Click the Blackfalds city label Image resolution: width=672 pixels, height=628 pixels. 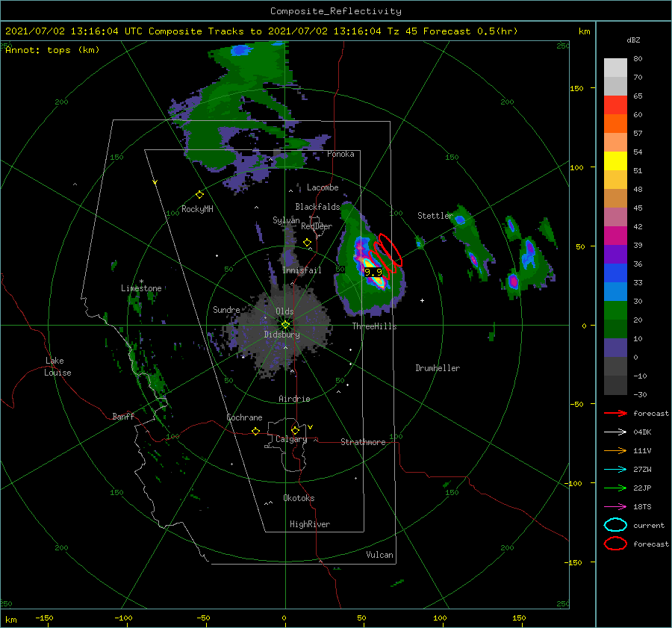317,207
